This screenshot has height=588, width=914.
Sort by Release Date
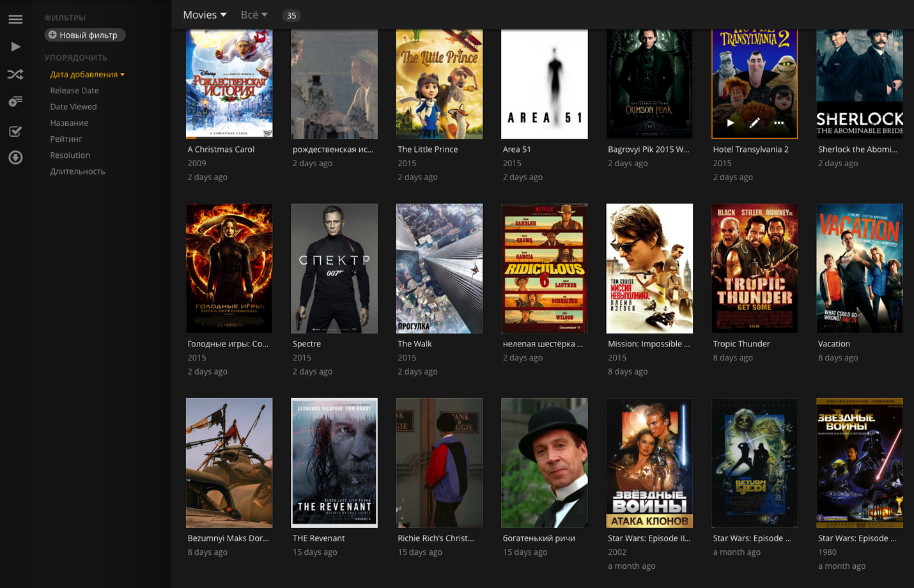74,90
